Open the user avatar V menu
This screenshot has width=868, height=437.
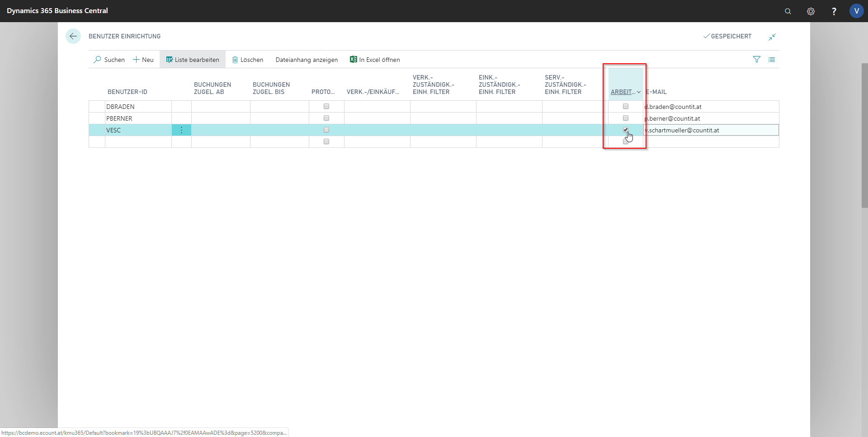(856, 11)
